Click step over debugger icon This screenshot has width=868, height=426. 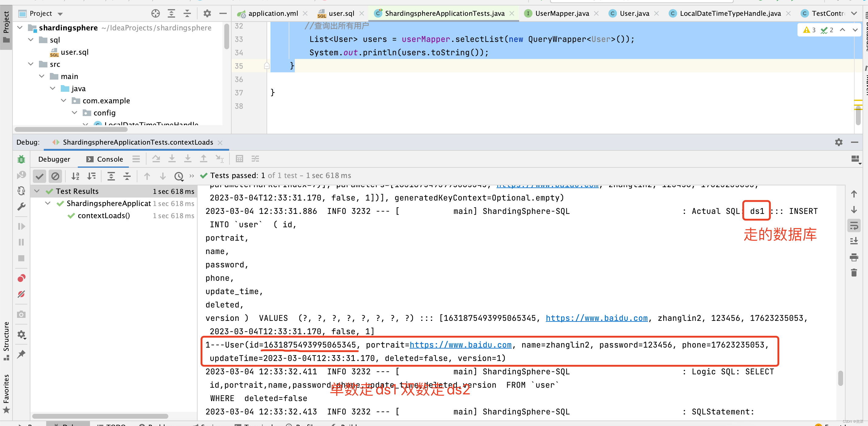156,159
